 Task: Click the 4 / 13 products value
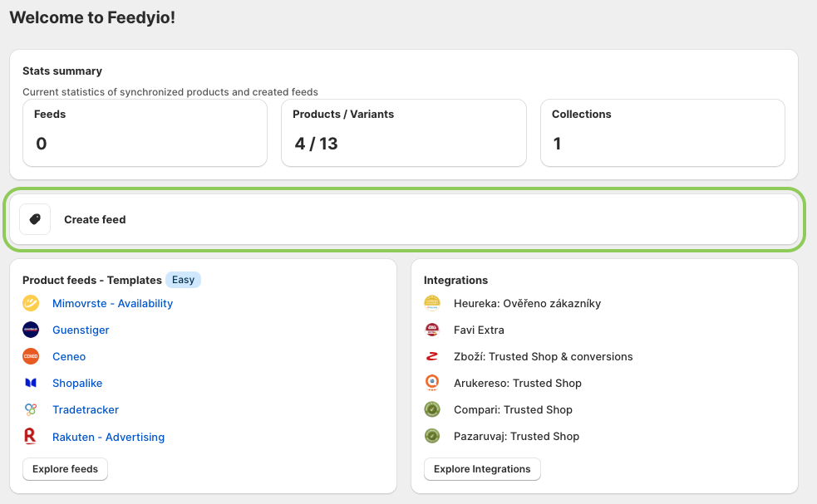coord(317,144)
